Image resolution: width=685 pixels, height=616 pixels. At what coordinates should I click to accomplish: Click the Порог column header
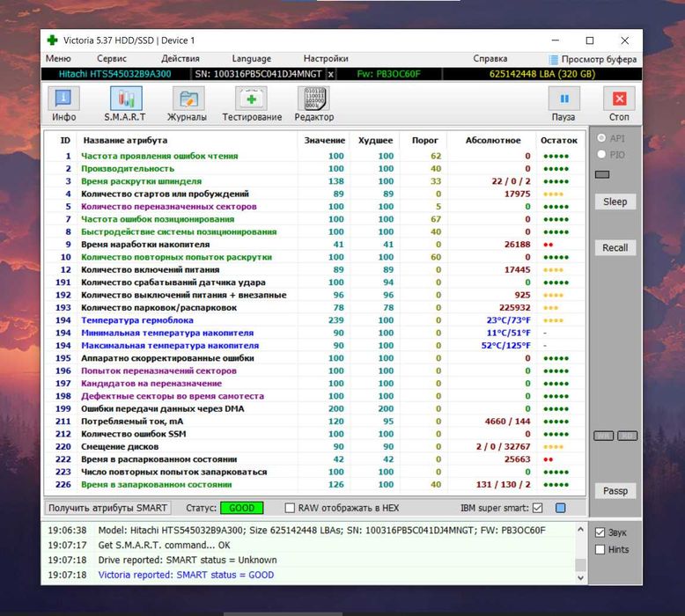click(x=424, y=140)
